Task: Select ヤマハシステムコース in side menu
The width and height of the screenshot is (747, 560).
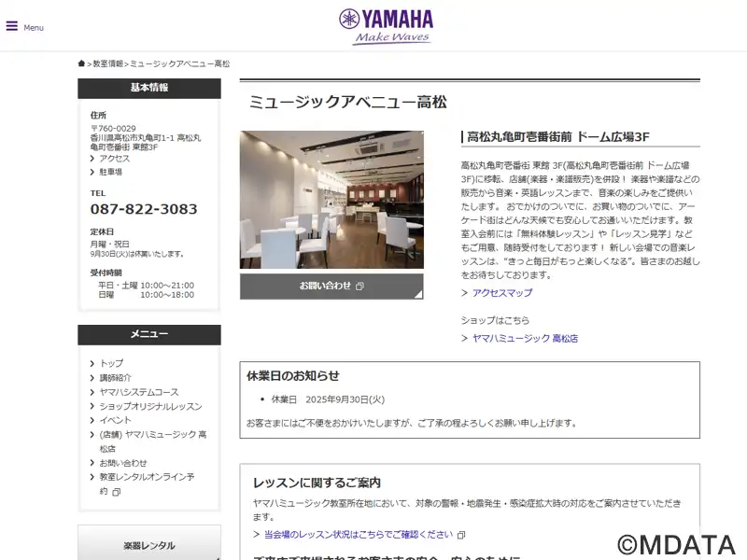Action: pyautogui.click(x=139, y=392)
